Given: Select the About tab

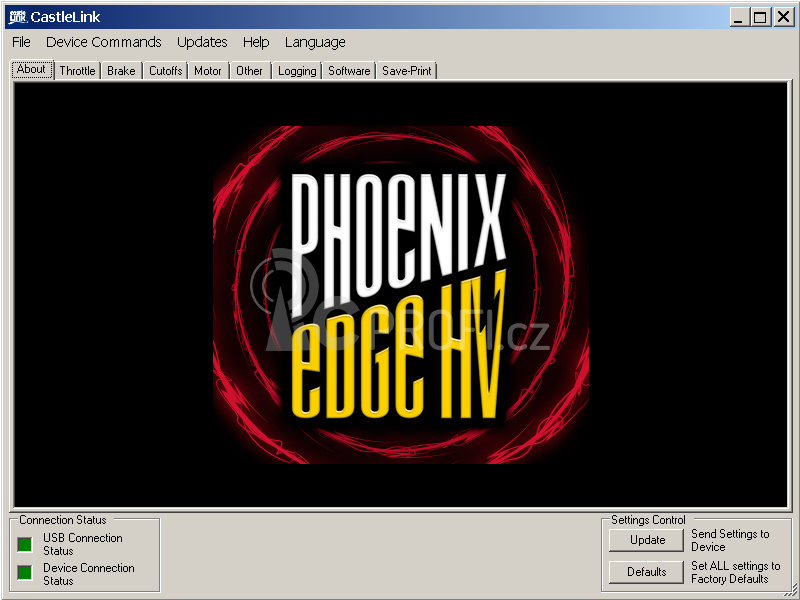Looking at the screenshot, I should coord(32,69).
